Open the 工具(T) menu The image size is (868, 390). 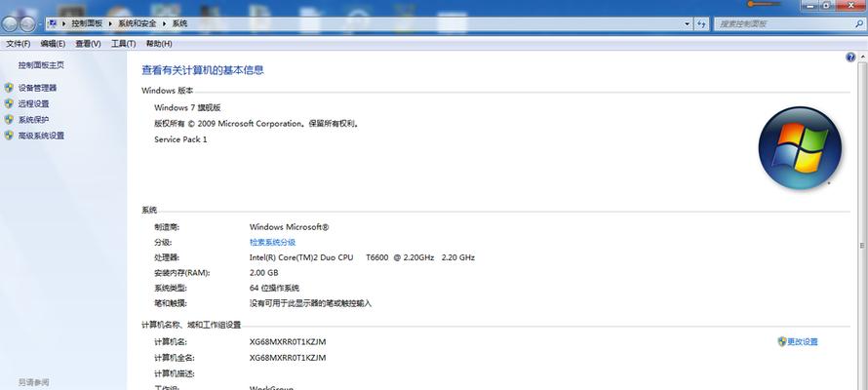[123, 43]
